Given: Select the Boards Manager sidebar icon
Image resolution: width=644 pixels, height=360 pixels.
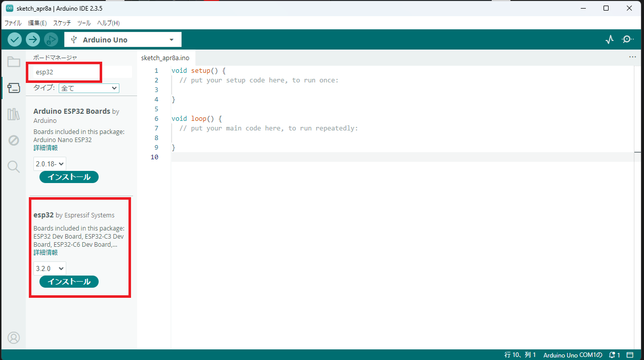Looking at the screenshot, I should coord(13,87).
